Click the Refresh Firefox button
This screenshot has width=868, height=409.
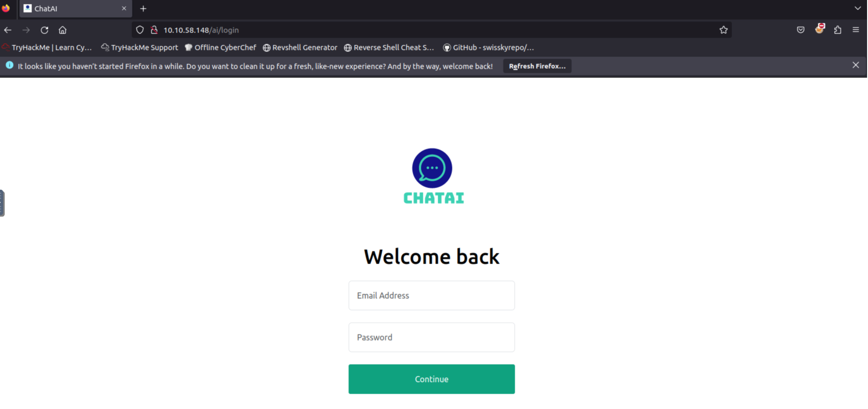coord(537,66)
